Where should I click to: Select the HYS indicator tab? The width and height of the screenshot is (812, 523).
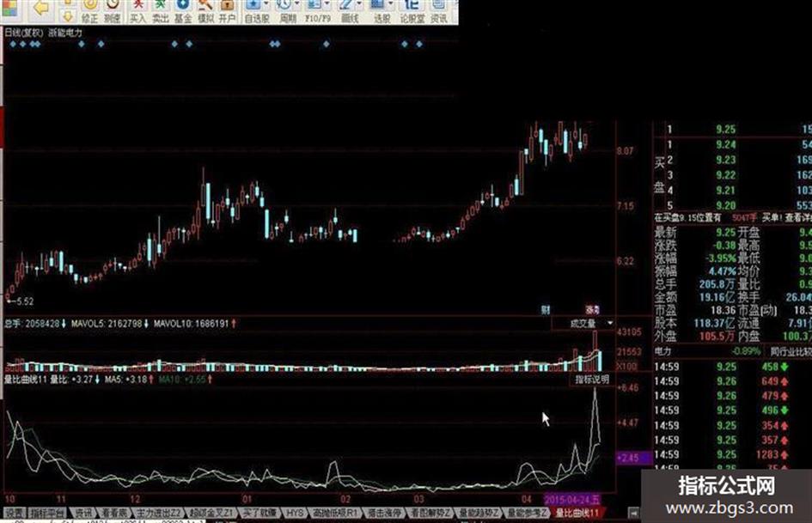click(x=294, y=514)
